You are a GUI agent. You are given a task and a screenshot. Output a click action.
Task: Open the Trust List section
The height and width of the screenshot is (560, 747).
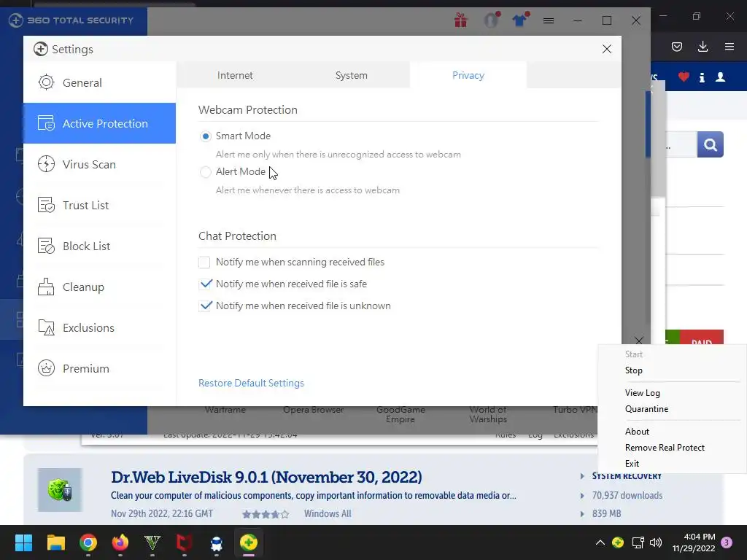coord(99,205)
